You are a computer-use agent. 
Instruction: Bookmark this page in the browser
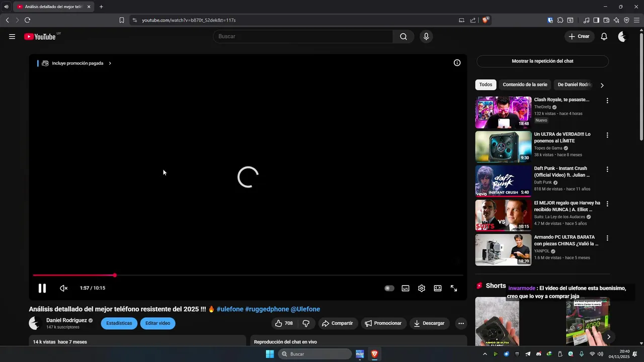[x=122, y=20]
